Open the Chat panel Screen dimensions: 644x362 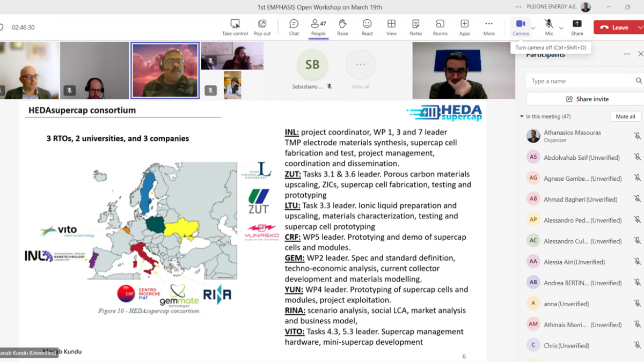coord(294,27)
